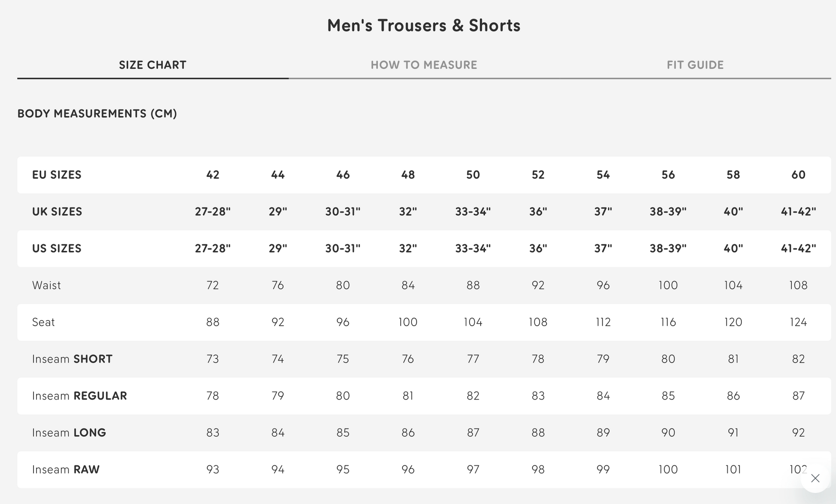Select EU size 42 column header
Screen dimensions: 836x504
click(213, 175)
